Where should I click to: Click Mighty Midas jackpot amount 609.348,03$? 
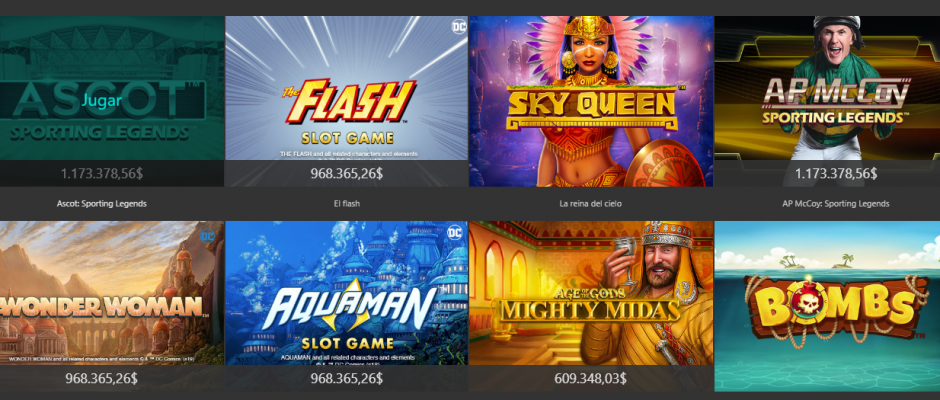coord(591,378)
